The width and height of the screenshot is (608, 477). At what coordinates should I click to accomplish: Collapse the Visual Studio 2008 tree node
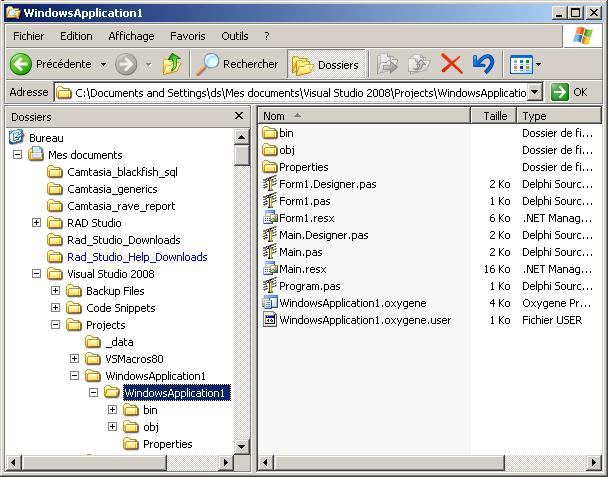[36, 274]
